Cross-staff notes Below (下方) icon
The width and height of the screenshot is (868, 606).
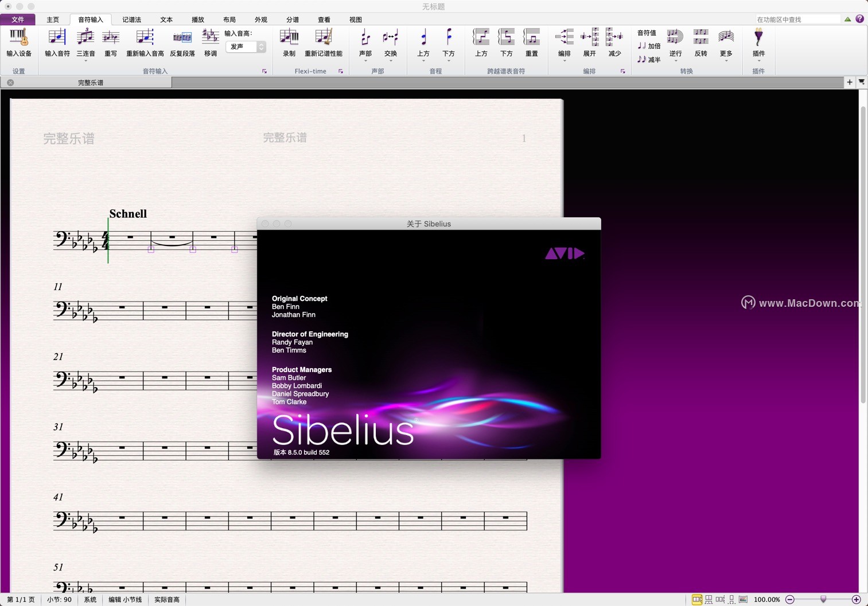(x=507, y=42)
